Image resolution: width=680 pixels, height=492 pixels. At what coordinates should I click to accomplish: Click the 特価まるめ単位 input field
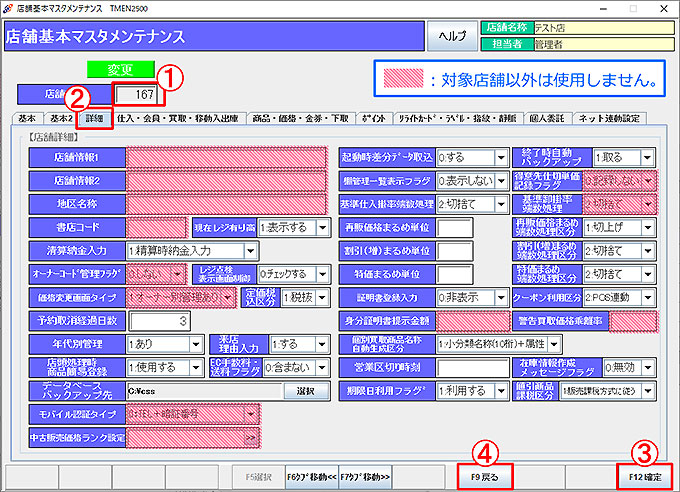[x=454, y=274]
